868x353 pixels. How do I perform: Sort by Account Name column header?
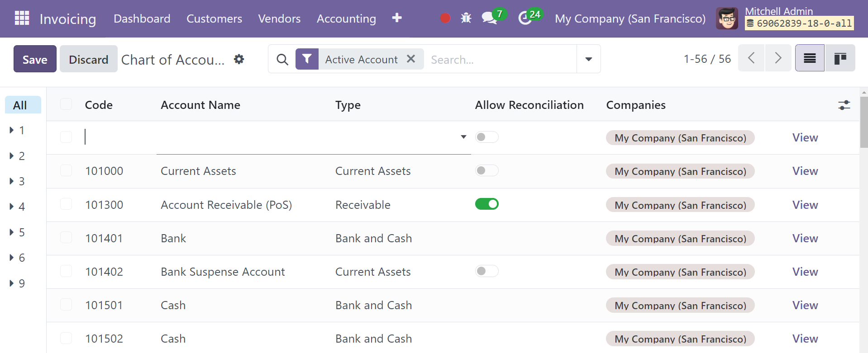200,105
